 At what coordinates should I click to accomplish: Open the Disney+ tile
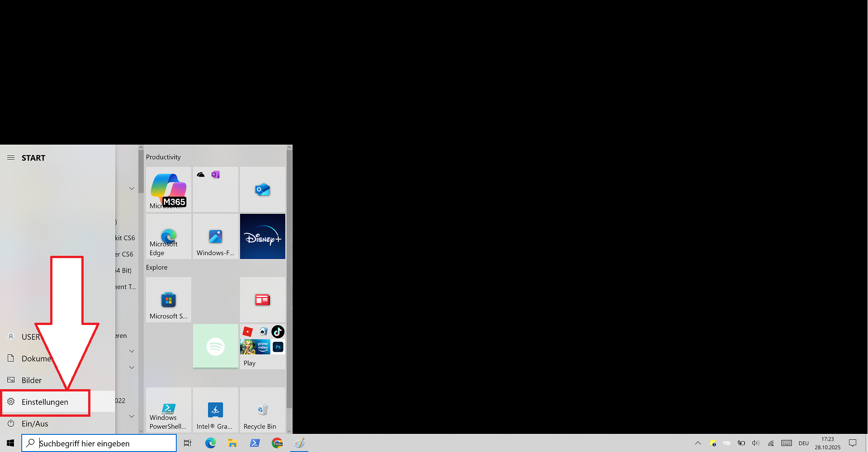(x=262, y=236)
